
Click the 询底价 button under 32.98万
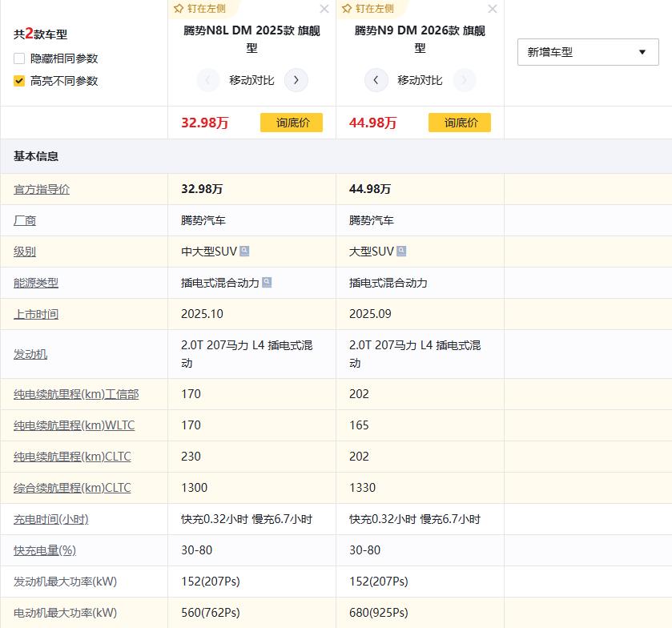click(x=292, y=123)
